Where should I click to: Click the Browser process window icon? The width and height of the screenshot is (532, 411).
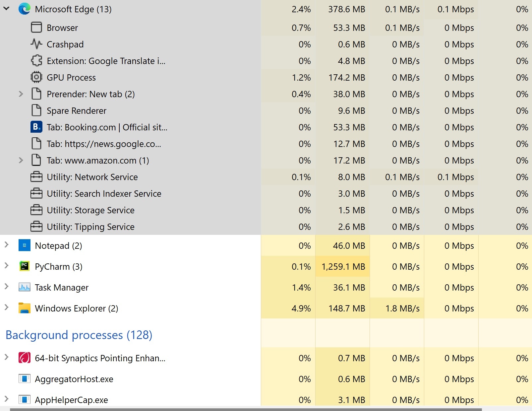36,28
